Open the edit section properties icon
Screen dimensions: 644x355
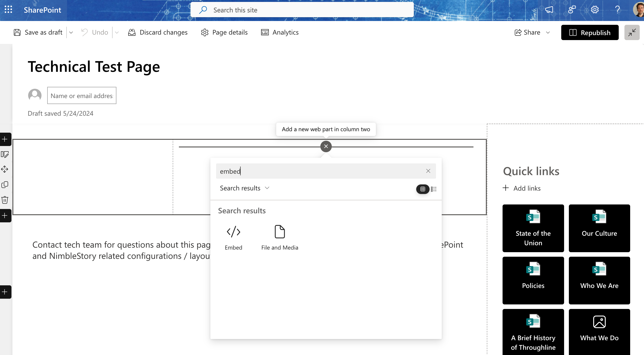pyautogui.click(x=5, y=154)
